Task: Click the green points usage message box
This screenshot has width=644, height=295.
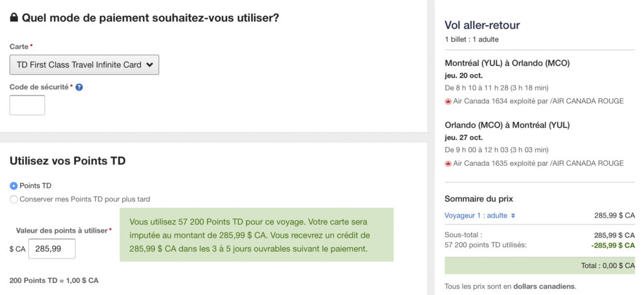Action: click(256, 235)
